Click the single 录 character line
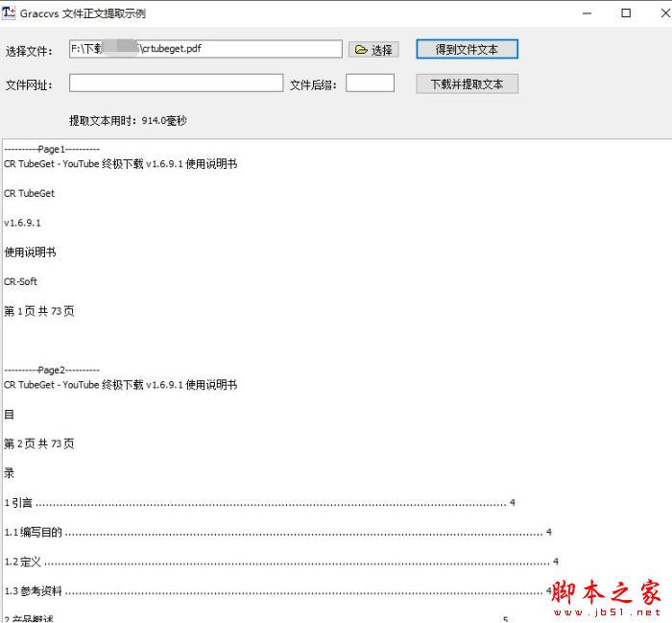The image size is (672, 623). pos(9,473)
